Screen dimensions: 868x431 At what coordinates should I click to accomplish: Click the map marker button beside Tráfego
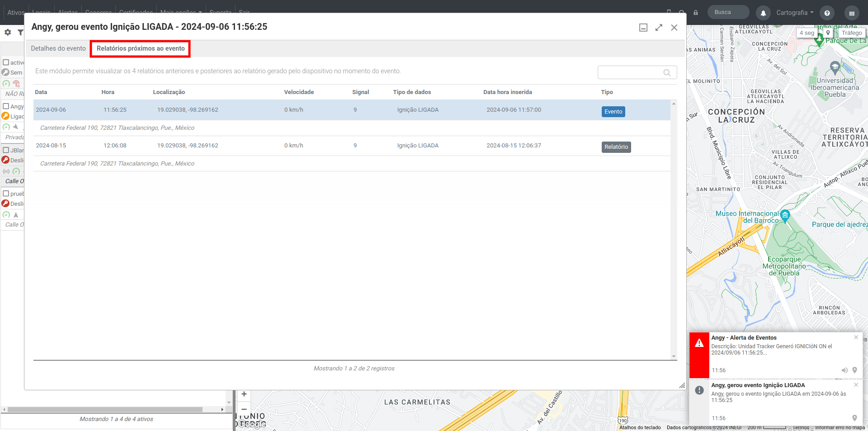click(828, 33)
